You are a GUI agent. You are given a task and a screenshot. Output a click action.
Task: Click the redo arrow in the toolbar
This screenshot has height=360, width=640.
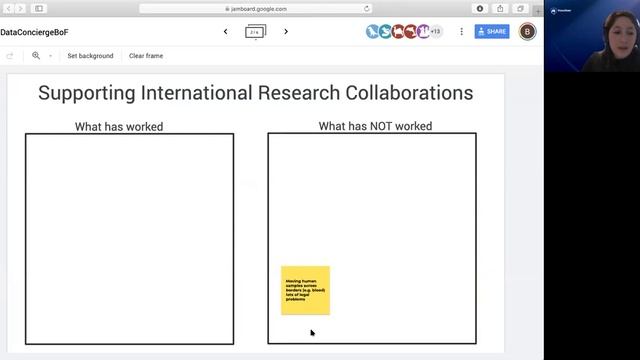10,56
